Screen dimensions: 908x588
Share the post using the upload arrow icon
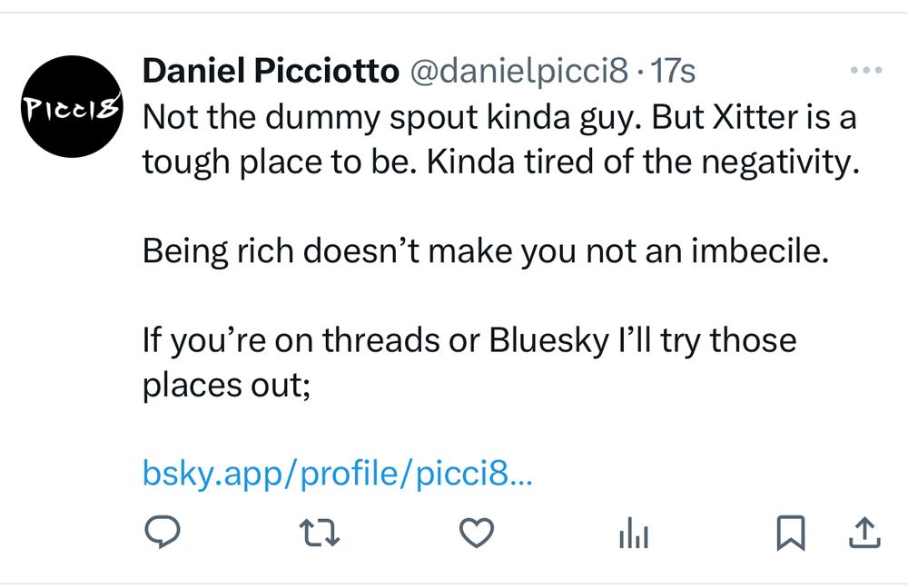pyautogui.click(x=864, y=534)
